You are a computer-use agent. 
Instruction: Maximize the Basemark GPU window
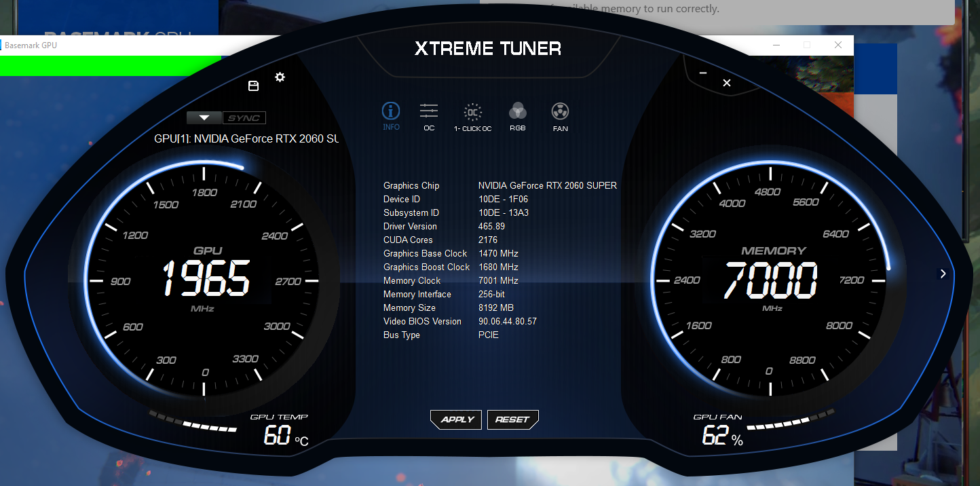tap(807, 45)
